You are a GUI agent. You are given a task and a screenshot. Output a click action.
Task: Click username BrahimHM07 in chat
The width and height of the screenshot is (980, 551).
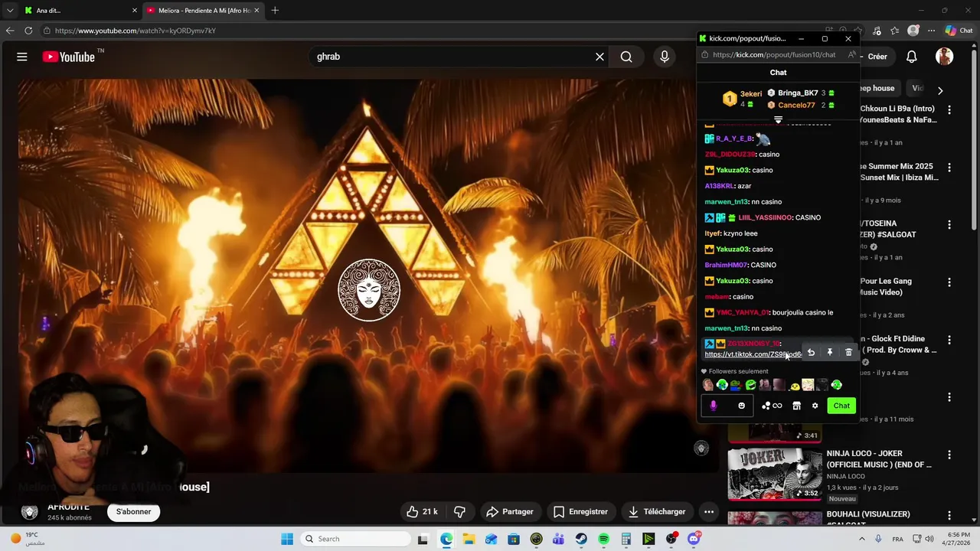tap(726, 265)
